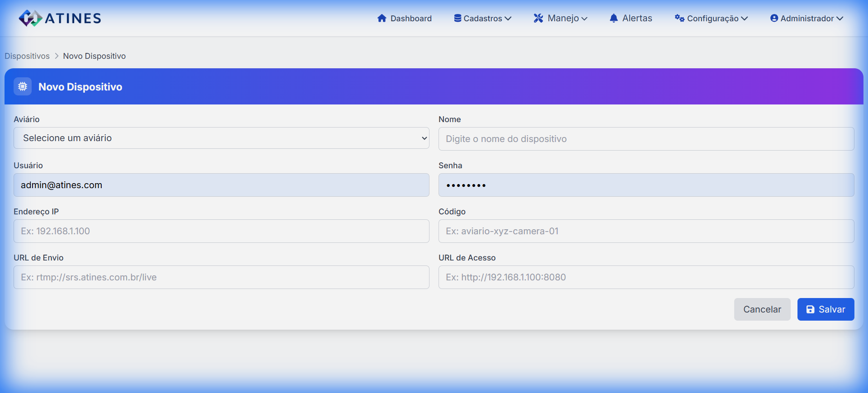Click the Configuração gears icon
This screenshot has height=393, width=868.
click(x=679, y=18)
